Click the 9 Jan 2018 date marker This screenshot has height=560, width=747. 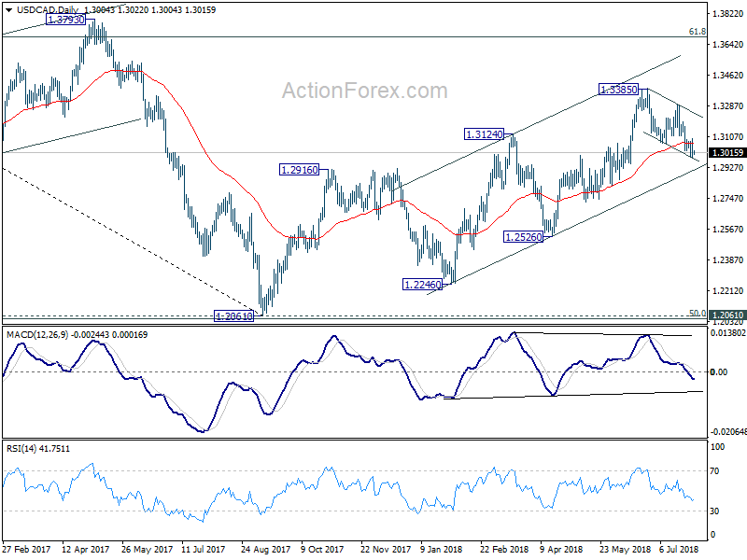click(441, 549)
